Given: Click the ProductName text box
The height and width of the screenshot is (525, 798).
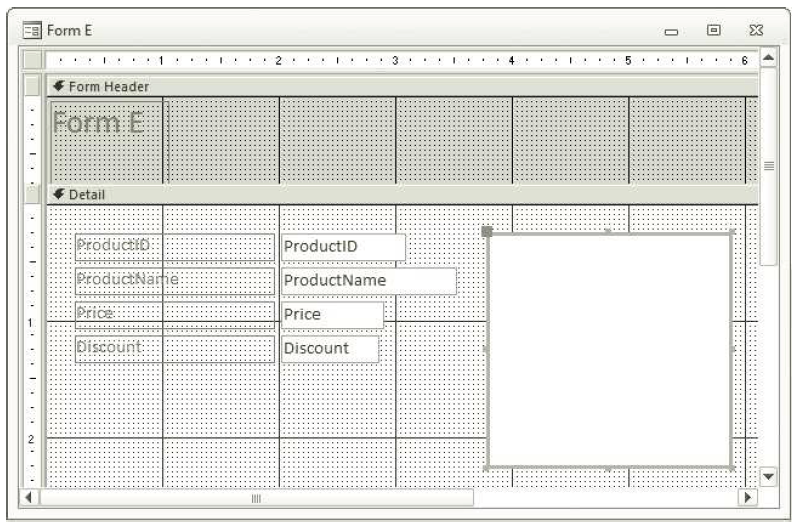Looking at the screenshot, I should coord(369,281).
